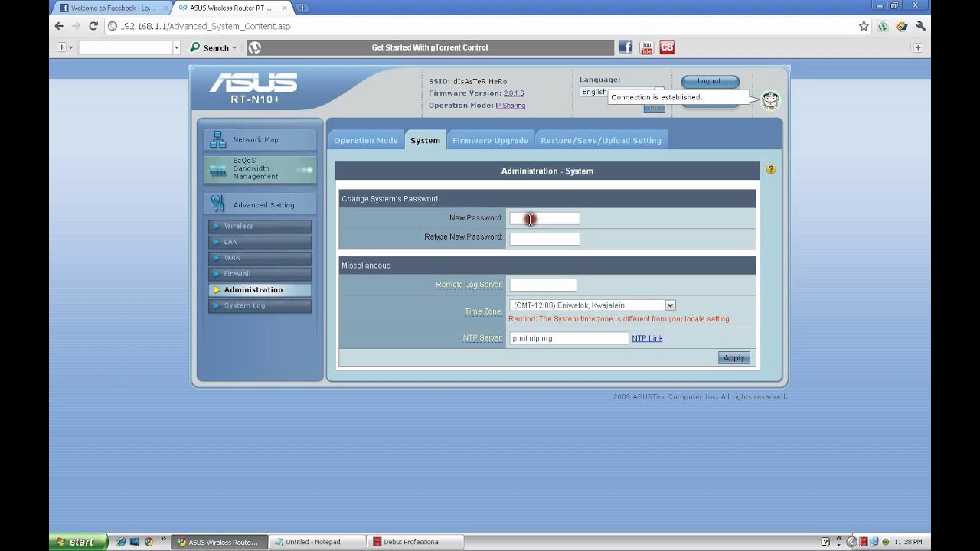
Task: Switch to the Facebook browser tab
Action: 112,8
